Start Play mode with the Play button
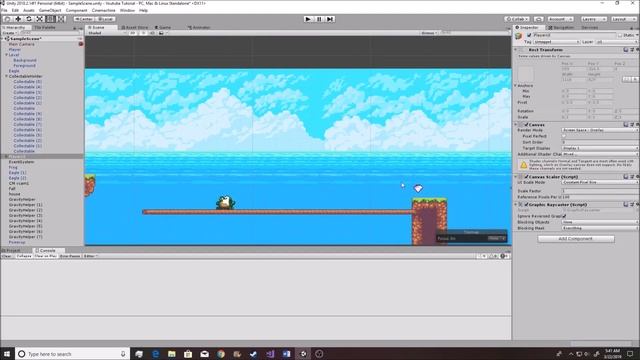Screen dimensions: 640x360 point(308,19)
